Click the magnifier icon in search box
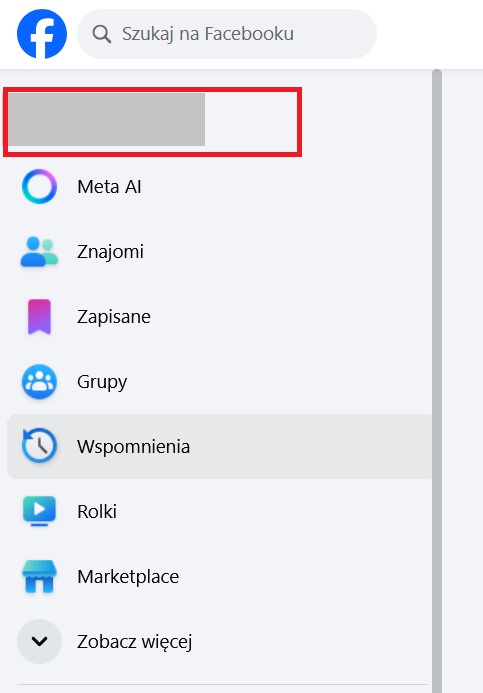The width and height of the screenshot is (483, 693). point(102,34)
